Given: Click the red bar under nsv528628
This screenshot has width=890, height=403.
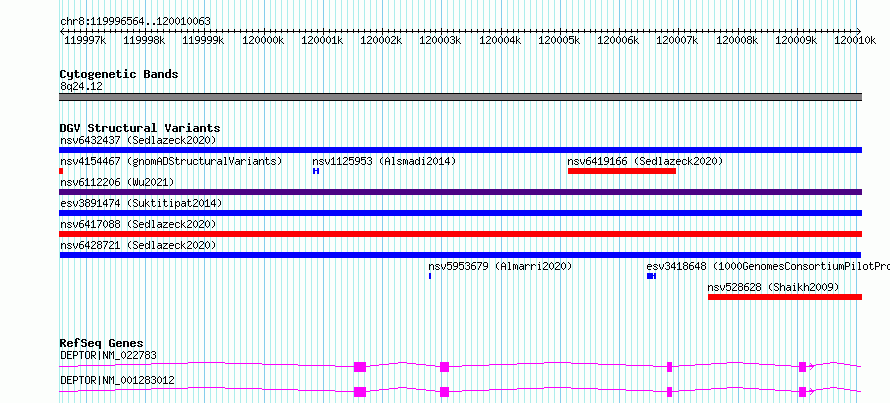Looking at the screenshot, I should (x=785, y=297).
